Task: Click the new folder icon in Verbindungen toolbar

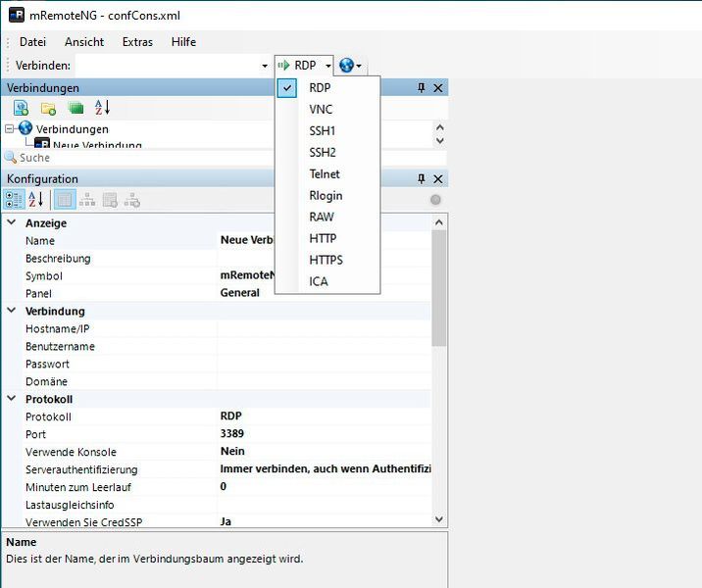Action: click(x=48, y=109)
